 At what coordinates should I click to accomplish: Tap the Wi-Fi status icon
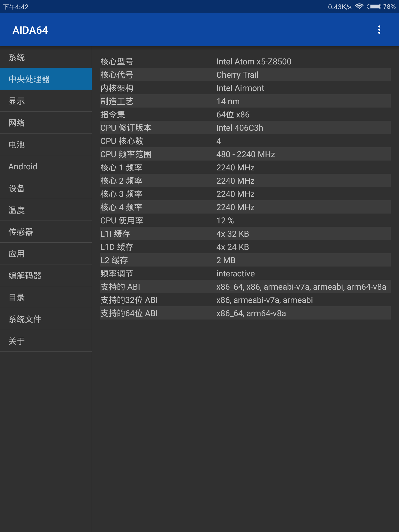pos(359,6)
